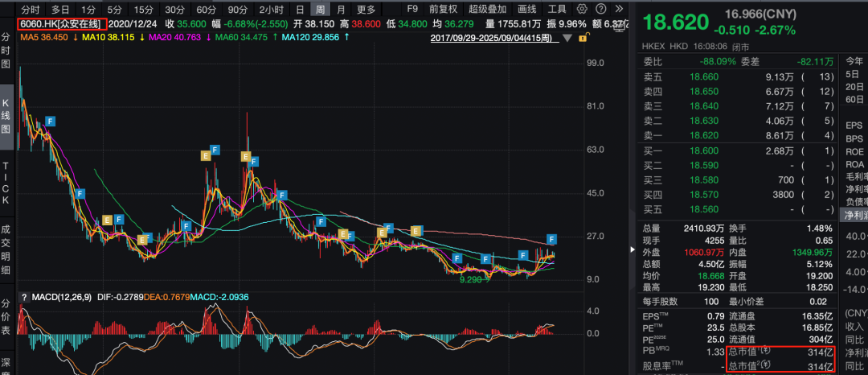868x375 pixels.
Task: Open 前复权 adjustment dropdown
Action: click(443, 9)
